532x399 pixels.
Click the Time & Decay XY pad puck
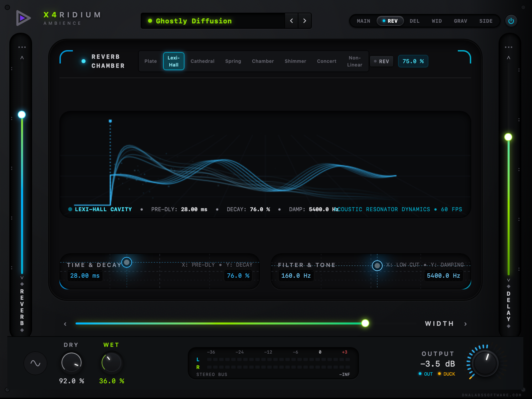click(127, 262)
